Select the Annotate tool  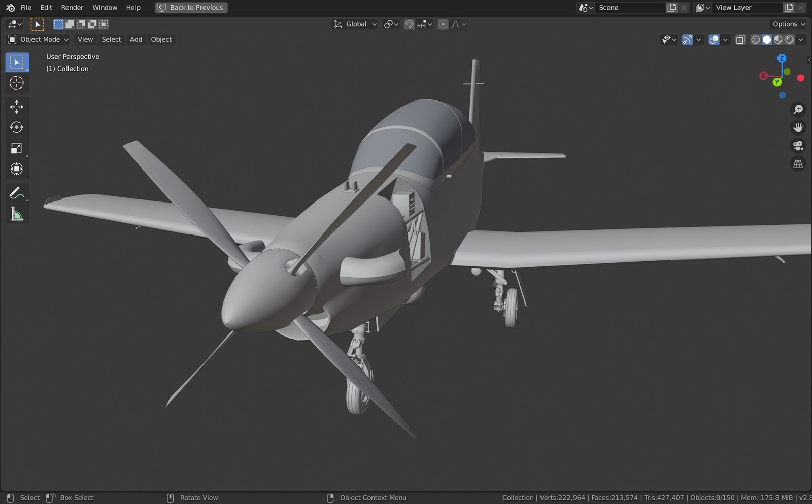(x=17, y=193)
